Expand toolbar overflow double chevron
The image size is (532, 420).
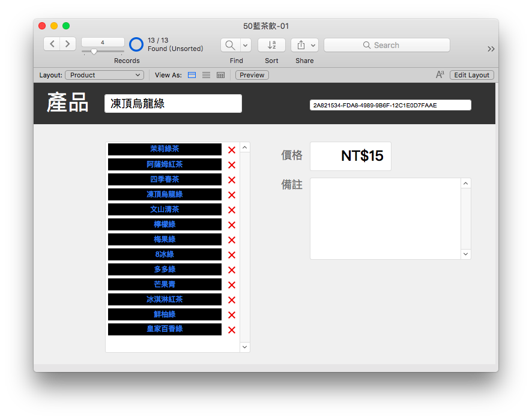point(491,49)
